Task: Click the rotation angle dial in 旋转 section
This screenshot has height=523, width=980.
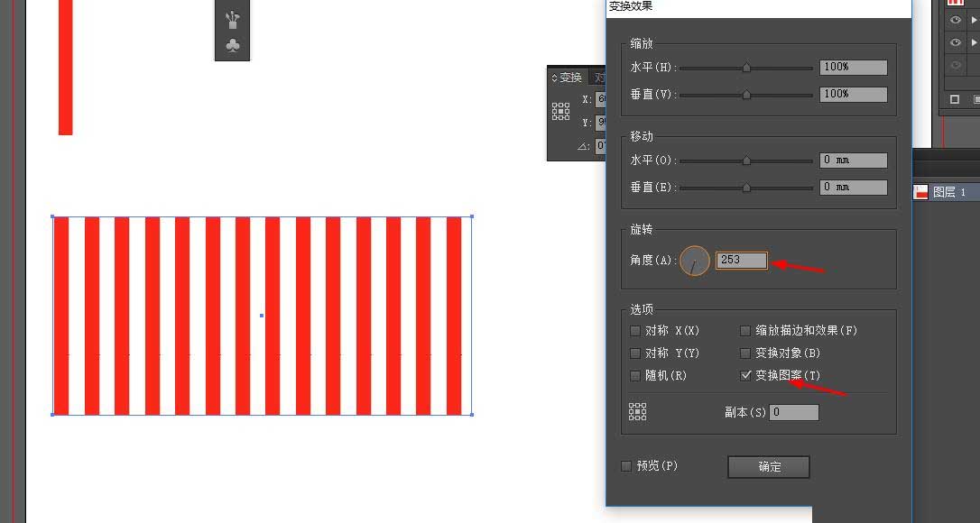Action: click(x=695, y=261)
